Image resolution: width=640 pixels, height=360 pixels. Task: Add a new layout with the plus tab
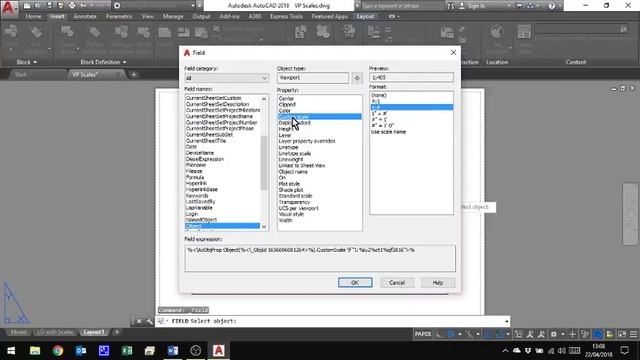[117, 332]
